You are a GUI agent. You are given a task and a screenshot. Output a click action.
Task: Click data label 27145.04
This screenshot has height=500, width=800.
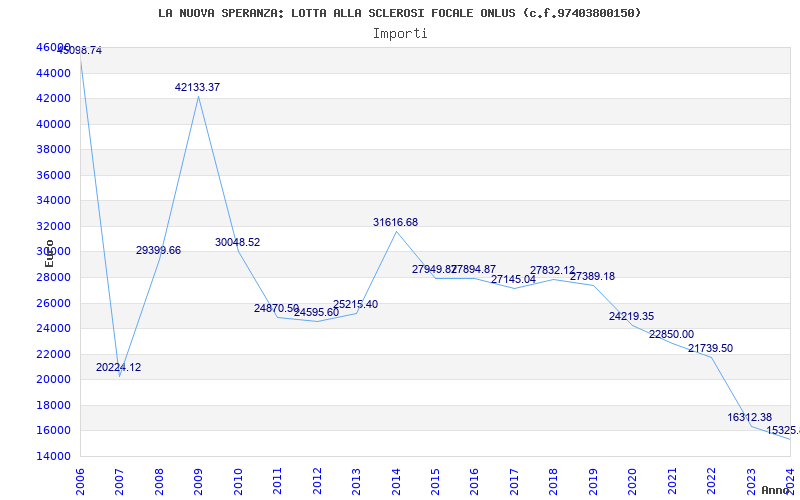(513, 280)
